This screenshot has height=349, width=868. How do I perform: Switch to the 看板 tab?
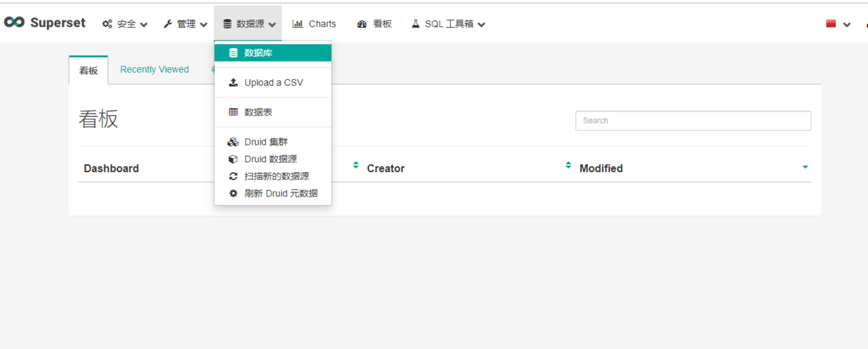88,70
